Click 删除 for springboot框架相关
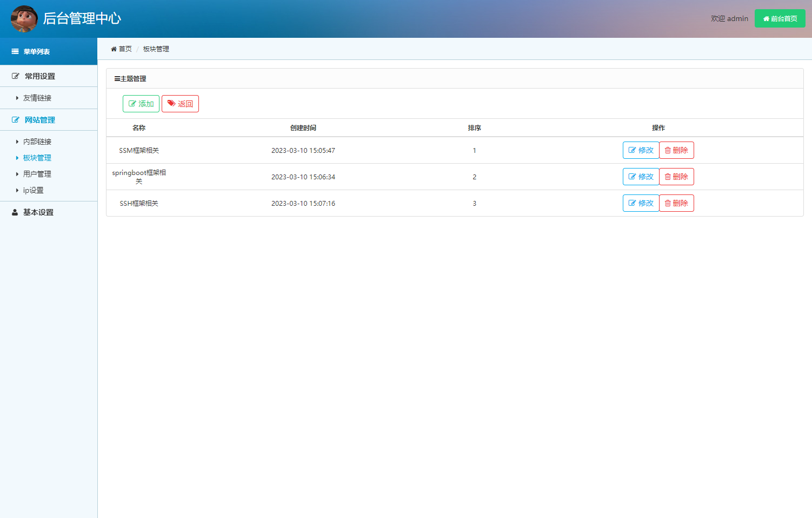The height and width of the screenshot is (518, 812). tap(676, 177)
